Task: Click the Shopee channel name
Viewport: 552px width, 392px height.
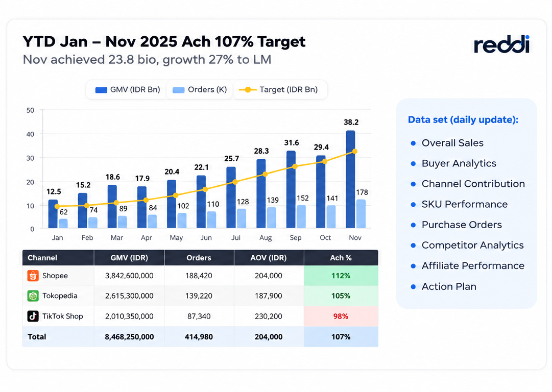Action: pyautogui.click(x=55, y=276)
